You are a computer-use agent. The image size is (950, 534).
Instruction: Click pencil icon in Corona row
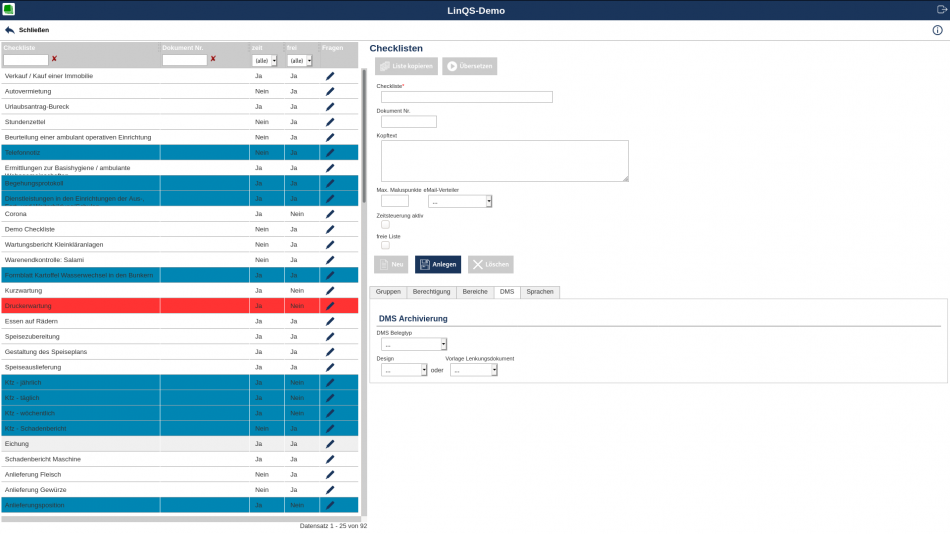[330, 214]
